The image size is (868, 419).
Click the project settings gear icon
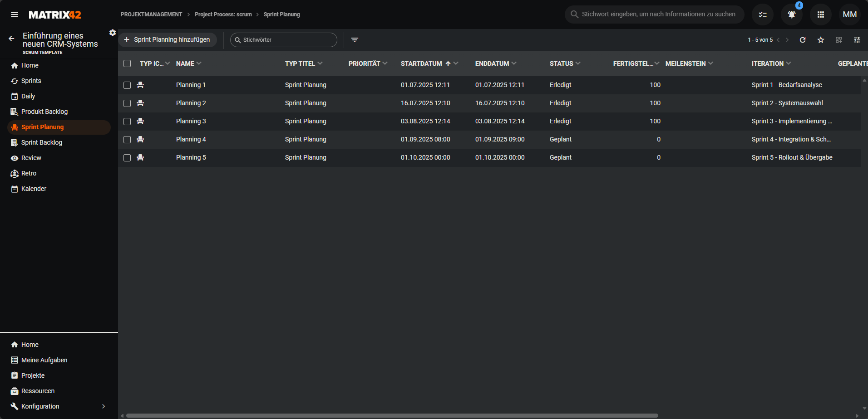point(113,33)
